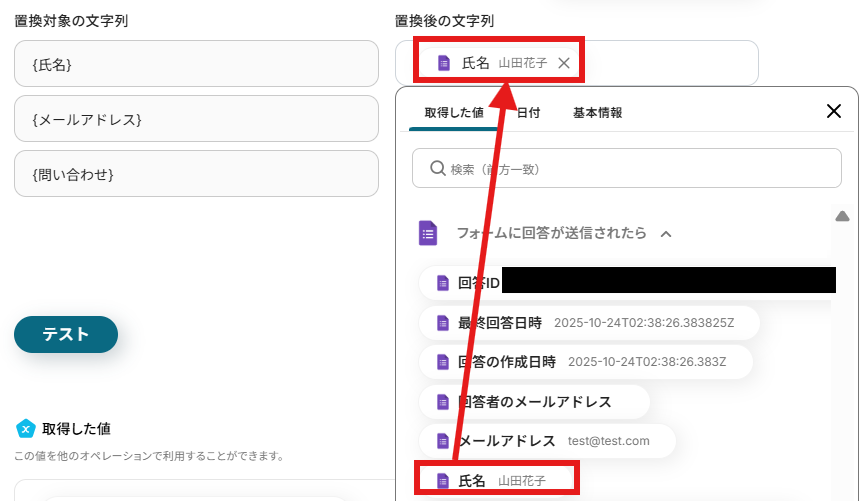The width and height of the screenshot is (861, 501).
Task: Open the 日付 tab
Action: [528, 113]
